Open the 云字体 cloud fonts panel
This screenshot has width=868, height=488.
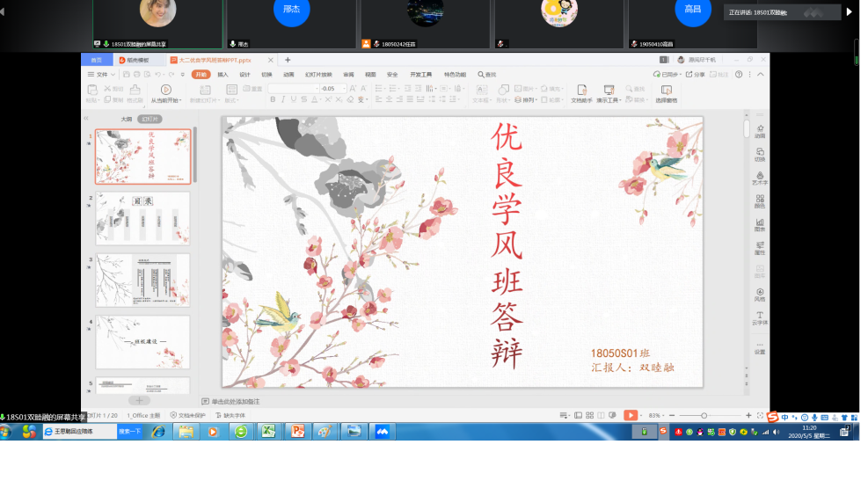(x=759, y=317)
